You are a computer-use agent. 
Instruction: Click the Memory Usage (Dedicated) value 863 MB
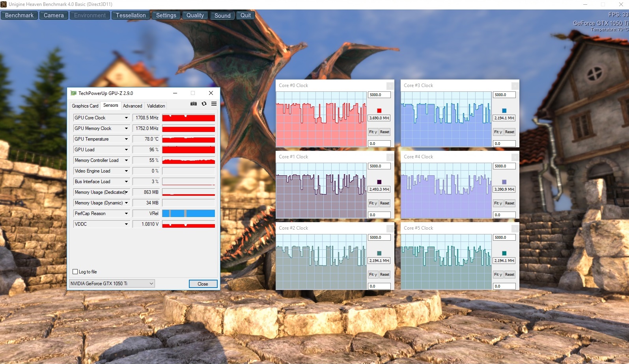pyautogui.click(x=146, y=192)
